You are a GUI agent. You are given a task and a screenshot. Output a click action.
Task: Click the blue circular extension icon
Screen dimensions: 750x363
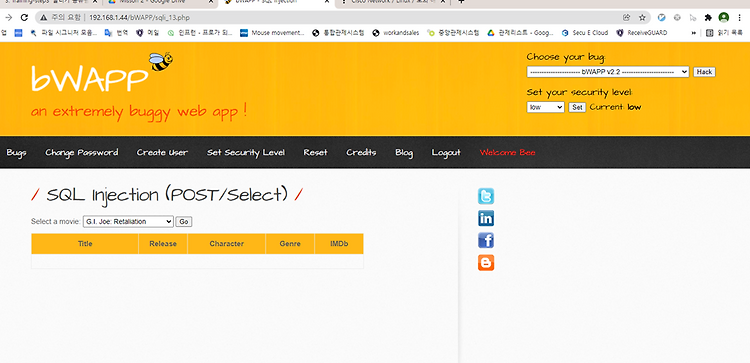662,18
